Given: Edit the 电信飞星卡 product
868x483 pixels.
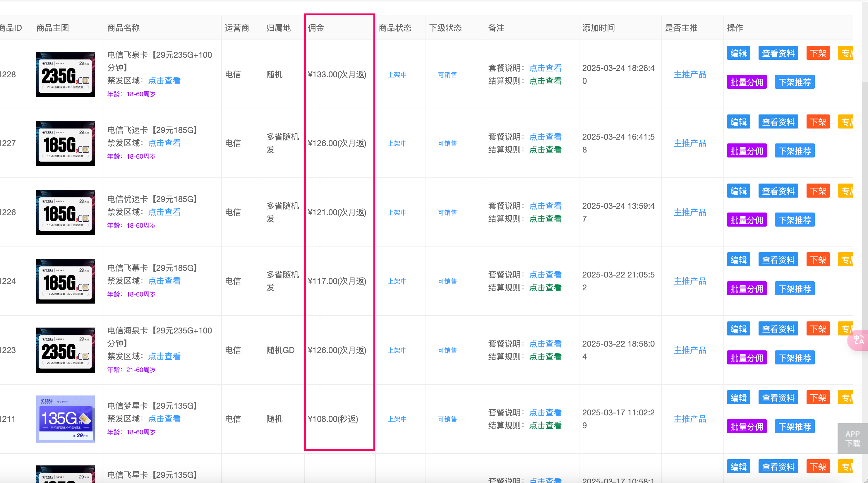Looking at the screenshot, I should (738, 467).
